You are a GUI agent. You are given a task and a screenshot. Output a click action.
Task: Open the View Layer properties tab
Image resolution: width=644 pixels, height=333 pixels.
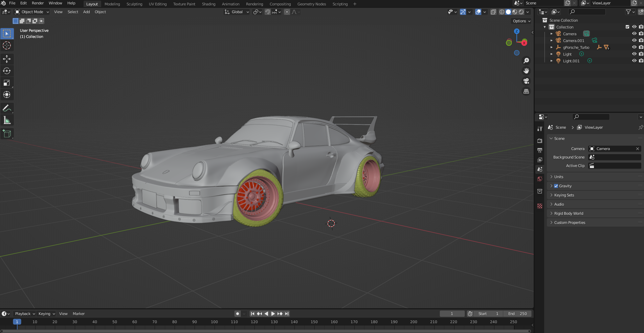(540, 160)
